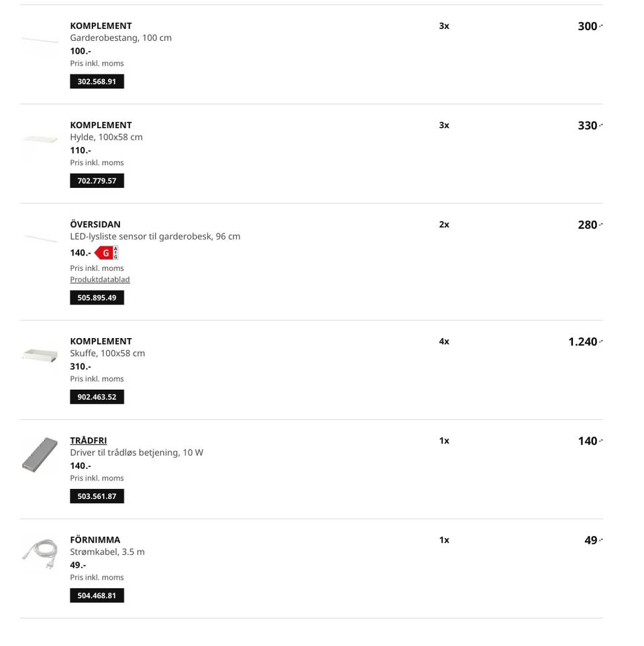Click article number 503.561.87 badge

point(97,496)
